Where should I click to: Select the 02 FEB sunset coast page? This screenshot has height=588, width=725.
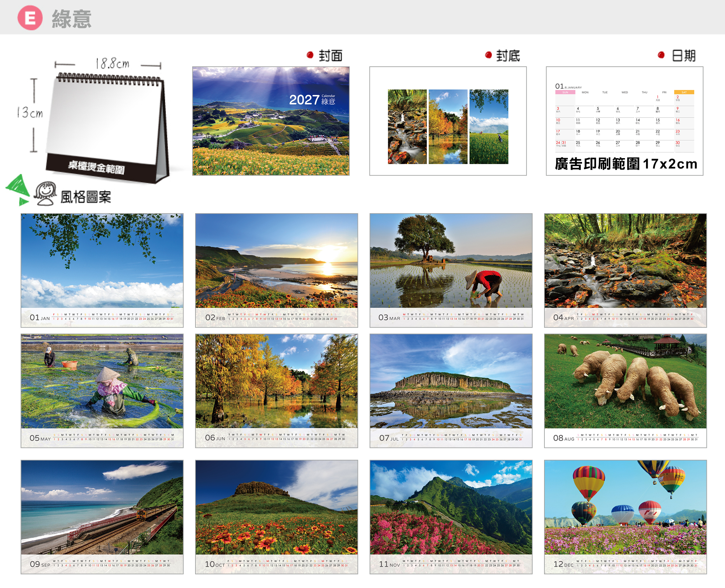[276, 270]
